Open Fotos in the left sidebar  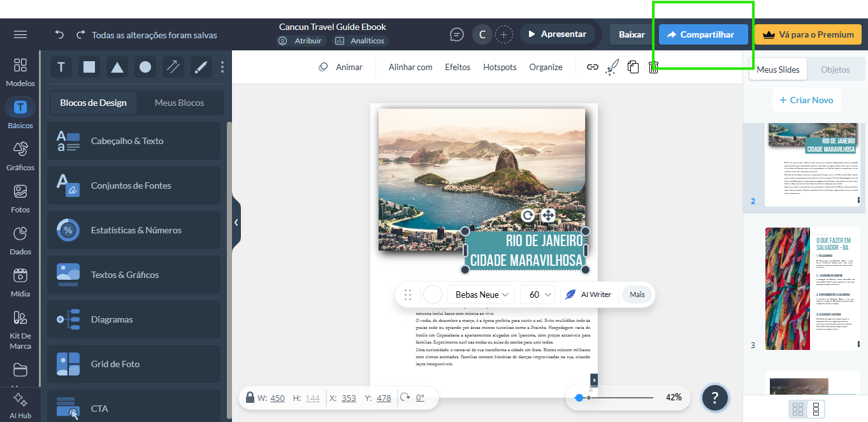coord(20,198)
